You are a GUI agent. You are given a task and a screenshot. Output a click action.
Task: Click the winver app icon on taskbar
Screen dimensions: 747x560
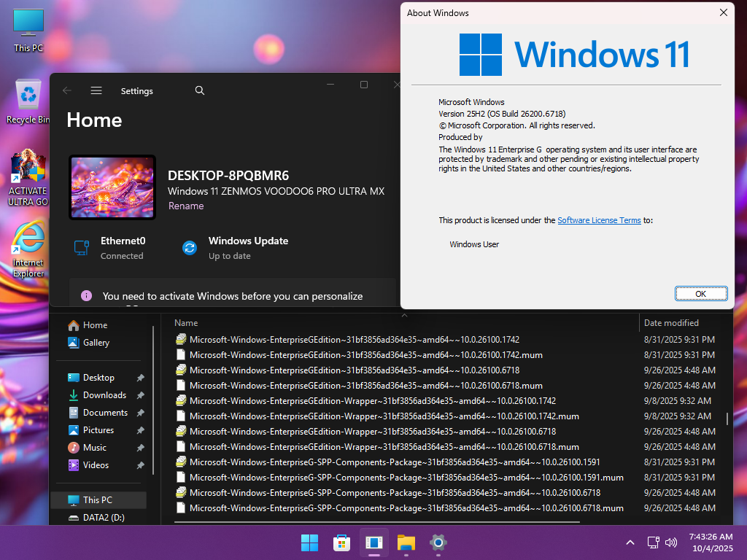374,542
